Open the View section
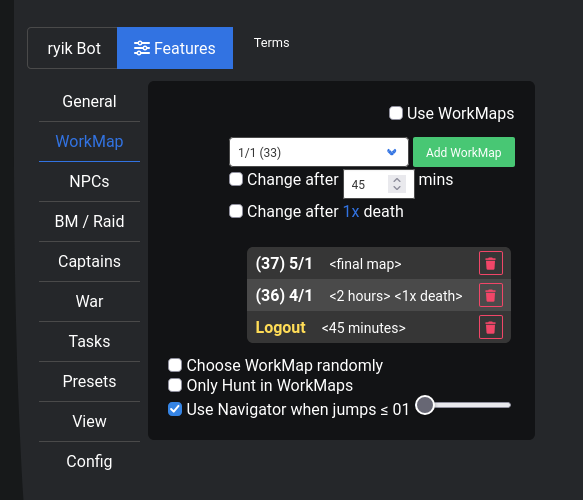The height and width of the screenshot is (500, 583). tap(89, 421)
